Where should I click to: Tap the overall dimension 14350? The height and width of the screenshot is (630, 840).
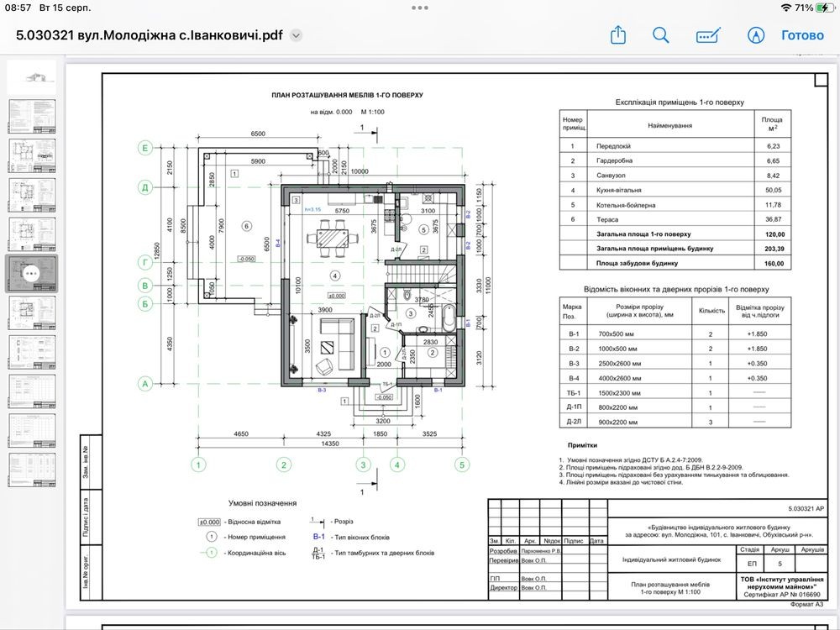pyautogui.click(x=330, y=444)
